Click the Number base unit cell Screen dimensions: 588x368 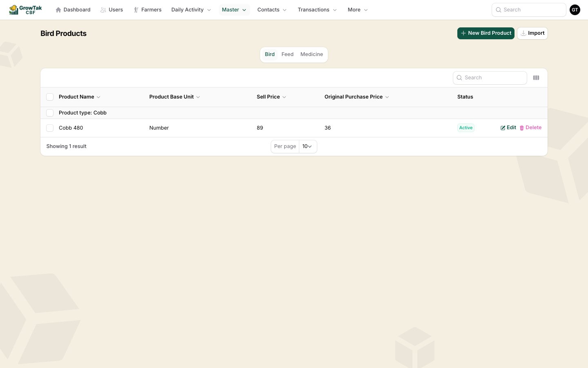point(159,128)
